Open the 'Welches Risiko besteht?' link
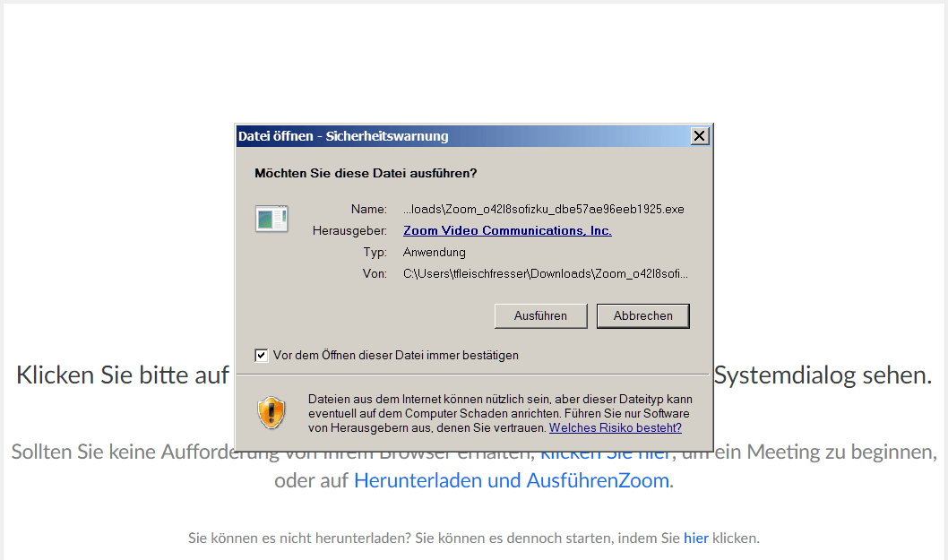Image resolution: width=948 pixels, height=560 pixels. [615, 427]
